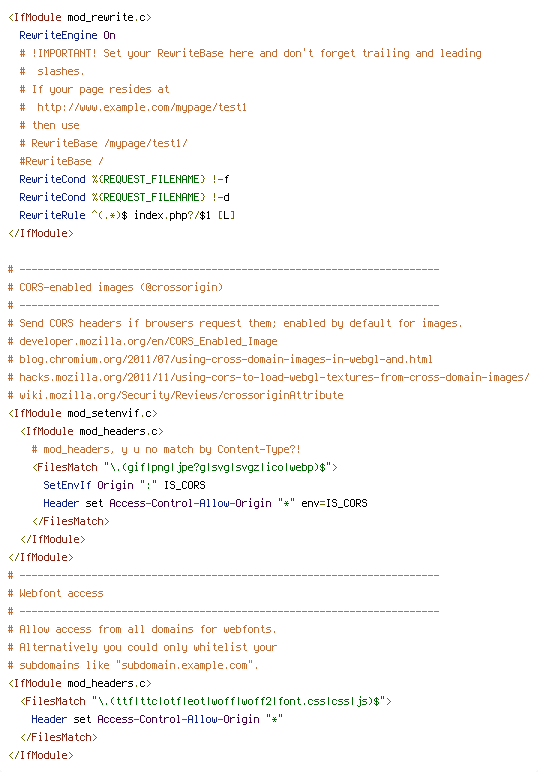Screen dimensions: 538x772
Task: Click the SetEnvIf Origin IS_CORS line
Action: (x=124, y=485)
